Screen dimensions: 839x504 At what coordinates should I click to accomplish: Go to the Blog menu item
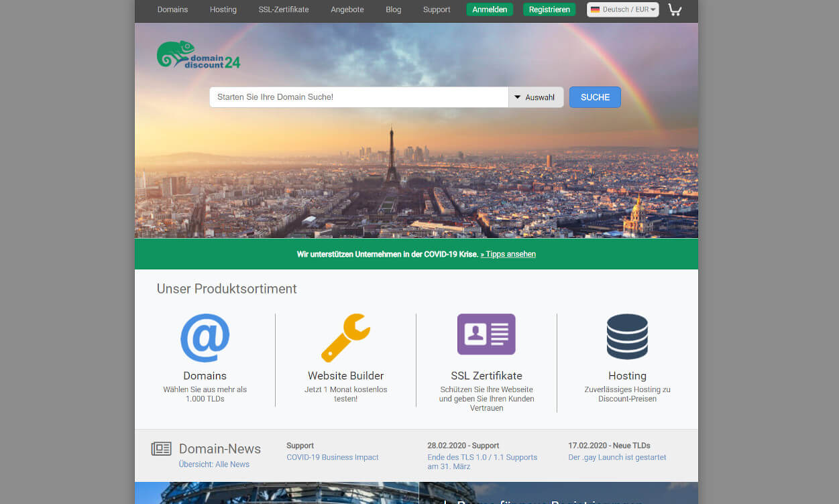tap(394, 9)
